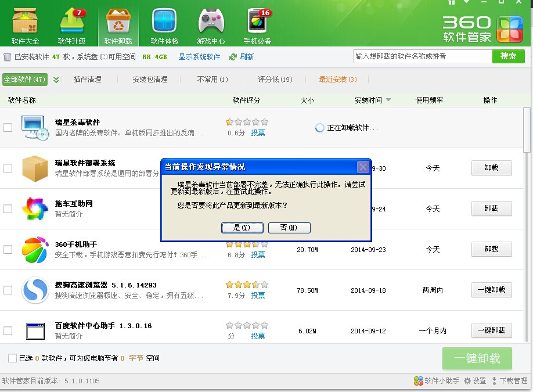Click 卸载 for 拖车互助网
Image resolution: width=533 pixels, height=392 pixels.
492,208
